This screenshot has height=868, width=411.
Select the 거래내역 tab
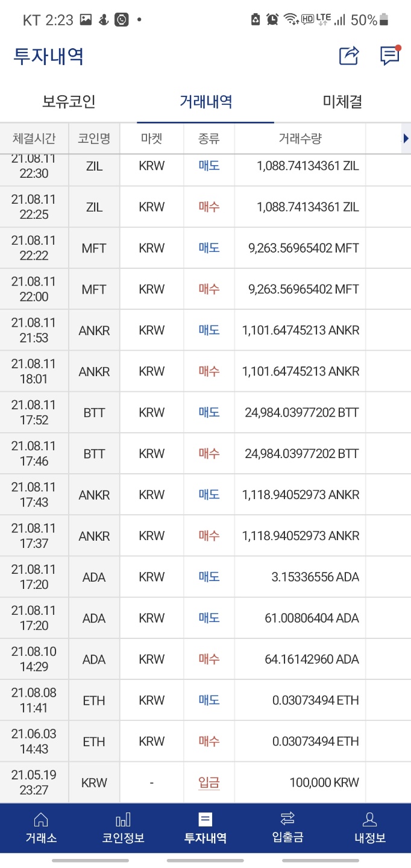coord(205,101)
